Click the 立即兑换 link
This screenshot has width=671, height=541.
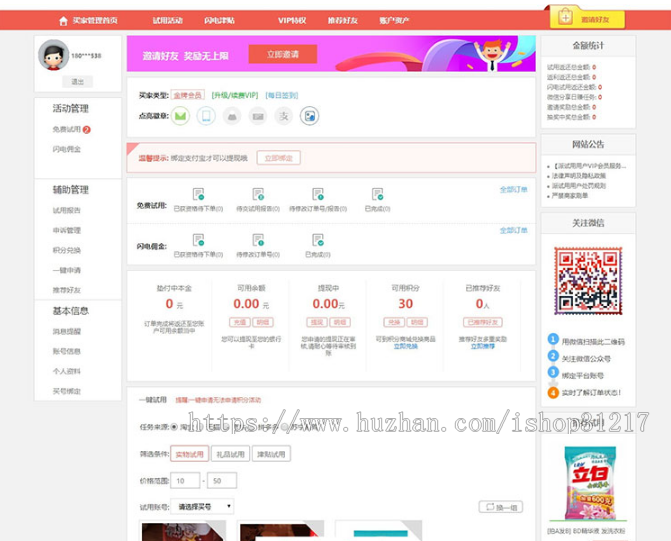(x=406, y=346)
